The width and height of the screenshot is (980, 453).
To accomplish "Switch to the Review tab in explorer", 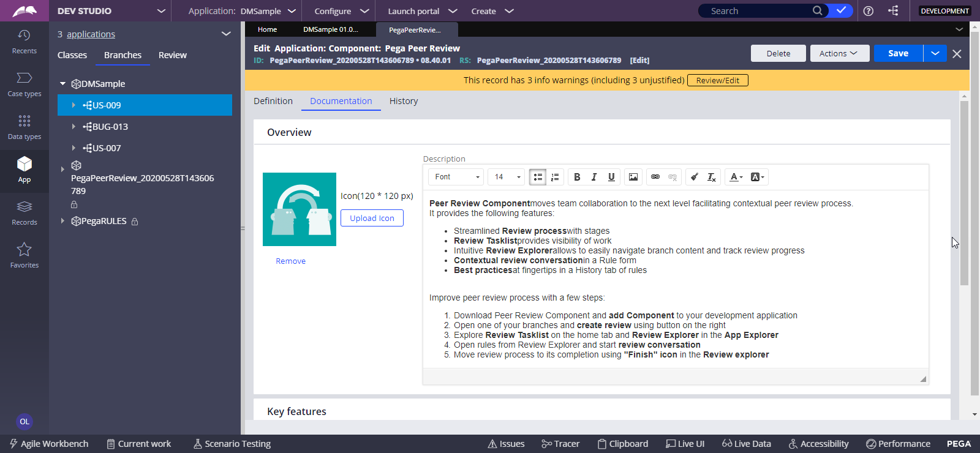I will point(173,55).
